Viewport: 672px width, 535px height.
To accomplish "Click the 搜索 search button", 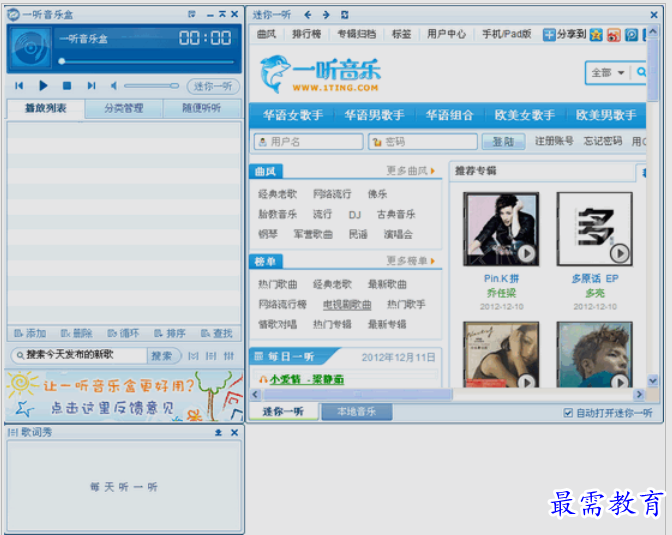I will click(162, 355).
